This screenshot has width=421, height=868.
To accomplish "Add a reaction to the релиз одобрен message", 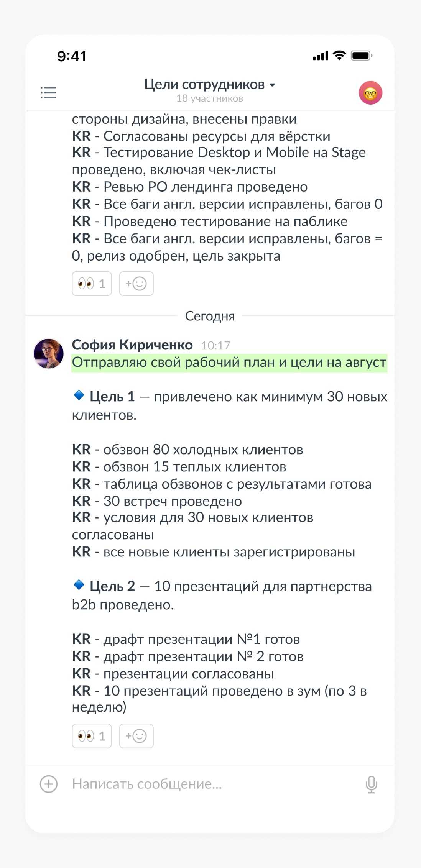I will coord(136,284).
